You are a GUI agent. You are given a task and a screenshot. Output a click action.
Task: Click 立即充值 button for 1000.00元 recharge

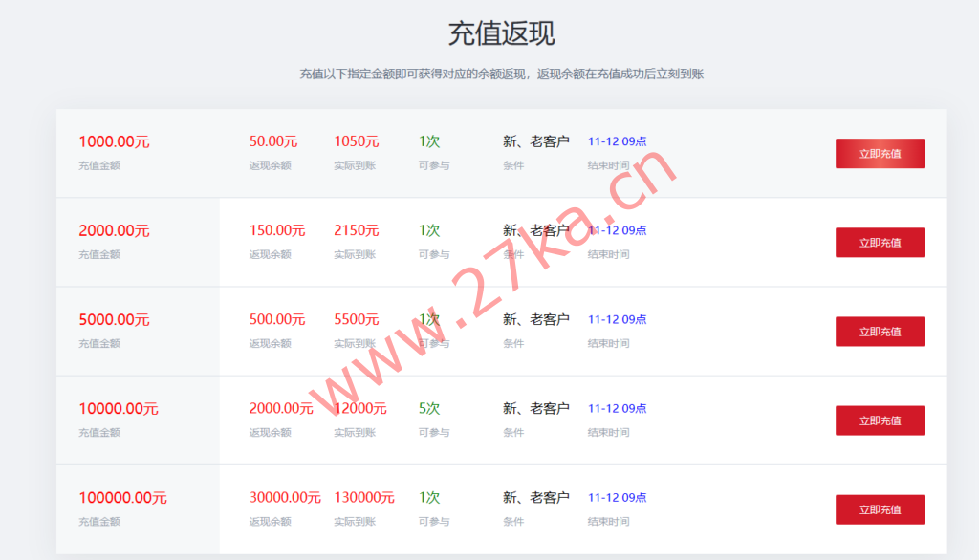click(x=880, y=154)
